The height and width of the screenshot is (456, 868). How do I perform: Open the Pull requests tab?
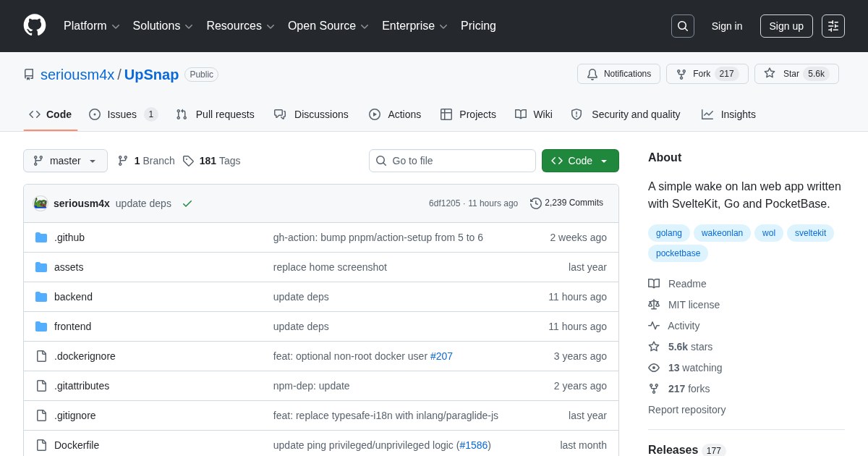(215, 114)
